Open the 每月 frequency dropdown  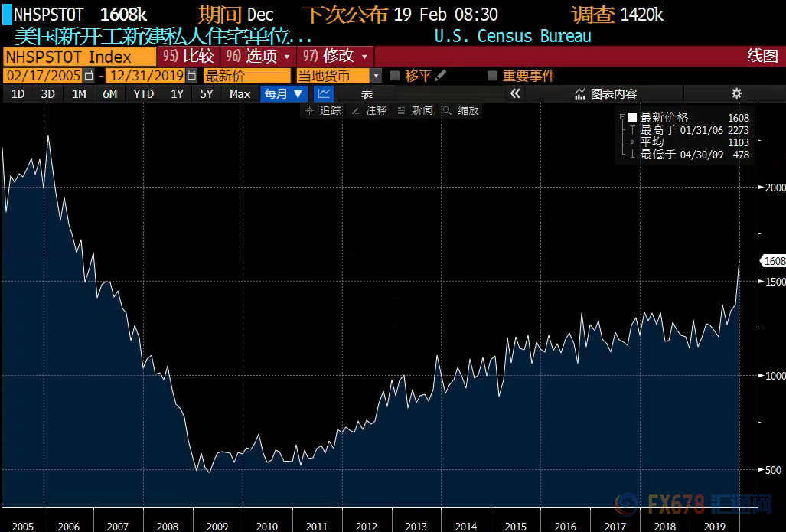click(285, 93)
